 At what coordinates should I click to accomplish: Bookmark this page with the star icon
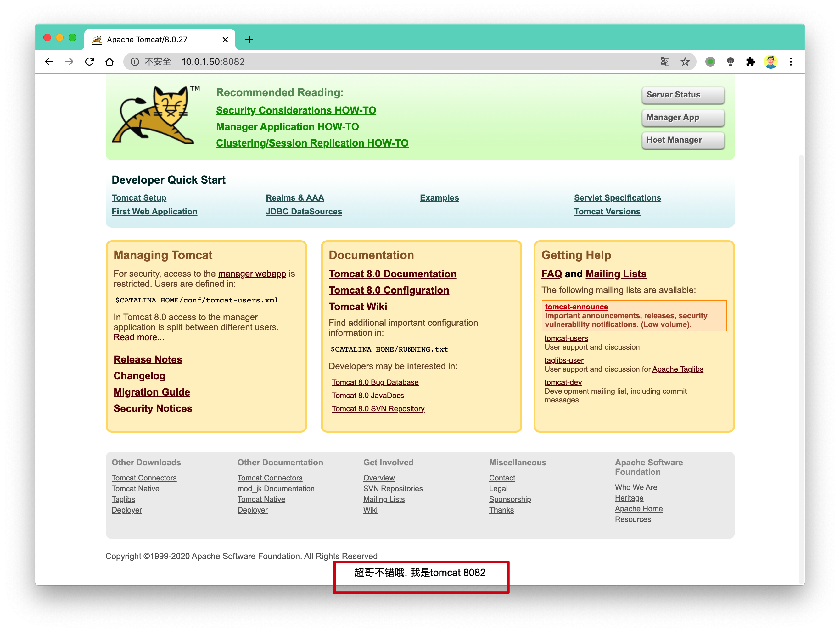click(685, 62)
